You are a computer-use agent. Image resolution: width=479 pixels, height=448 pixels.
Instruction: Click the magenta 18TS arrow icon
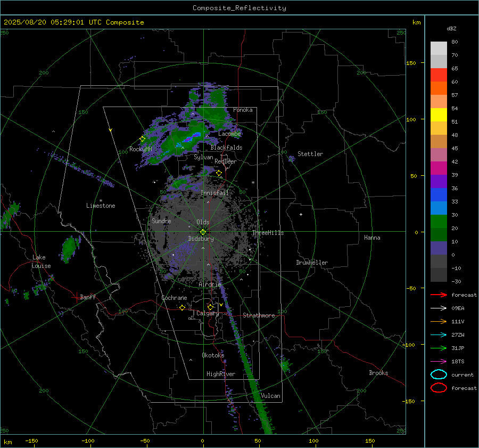439,362
